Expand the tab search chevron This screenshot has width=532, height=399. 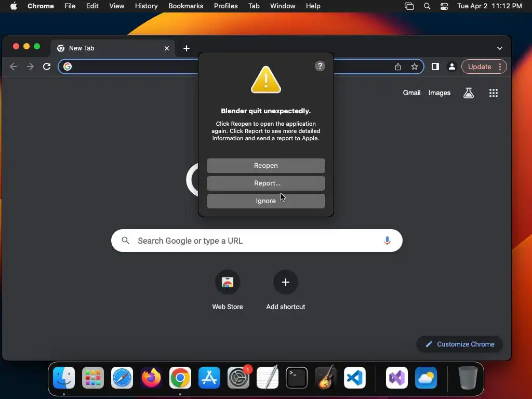pos(499,48)
